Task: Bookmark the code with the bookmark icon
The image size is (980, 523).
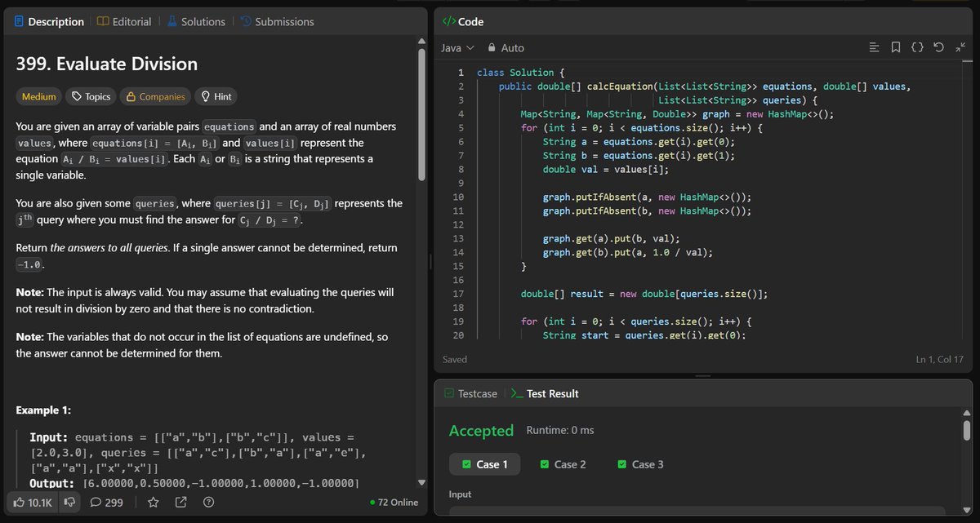Action: point(896,48)
